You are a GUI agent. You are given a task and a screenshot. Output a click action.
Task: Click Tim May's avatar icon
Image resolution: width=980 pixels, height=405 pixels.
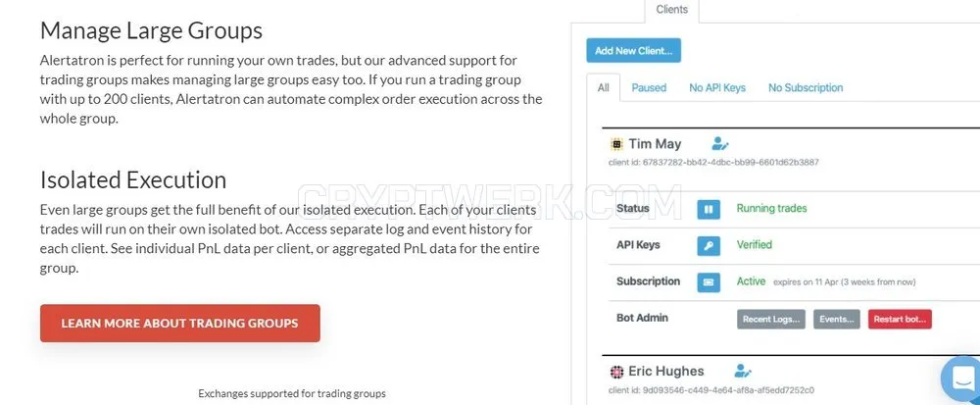616,144
